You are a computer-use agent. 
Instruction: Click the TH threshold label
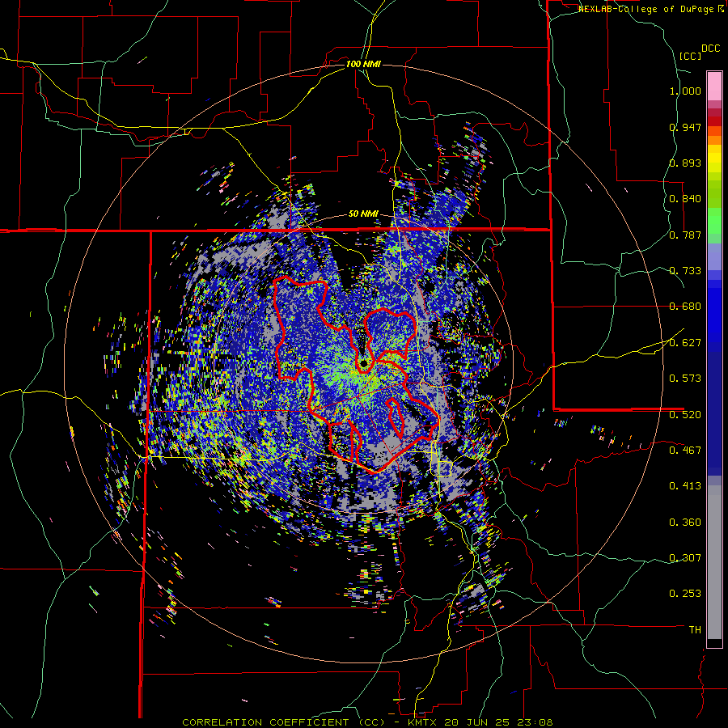(x=695, y=630)
